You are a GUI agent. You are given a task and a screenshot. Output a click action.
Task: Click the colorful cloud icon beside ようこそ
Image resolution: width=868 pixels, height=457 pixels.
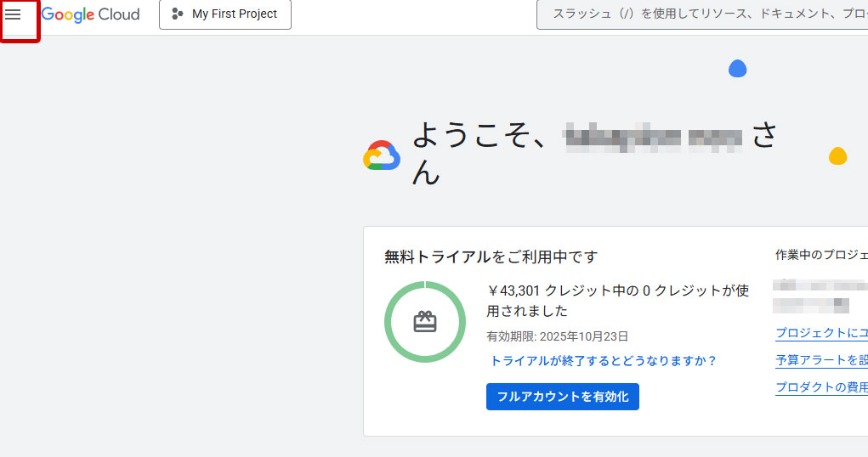tap(382, 155)
